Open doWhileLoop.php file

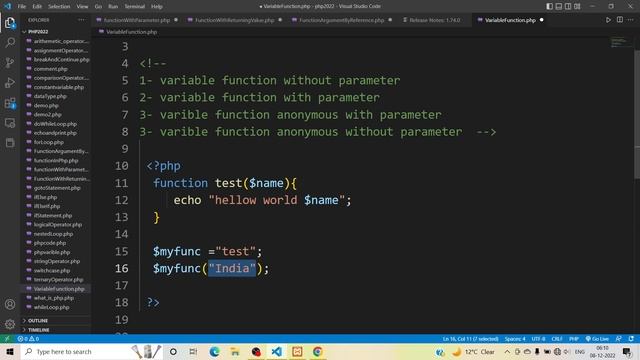pos(55,124)
